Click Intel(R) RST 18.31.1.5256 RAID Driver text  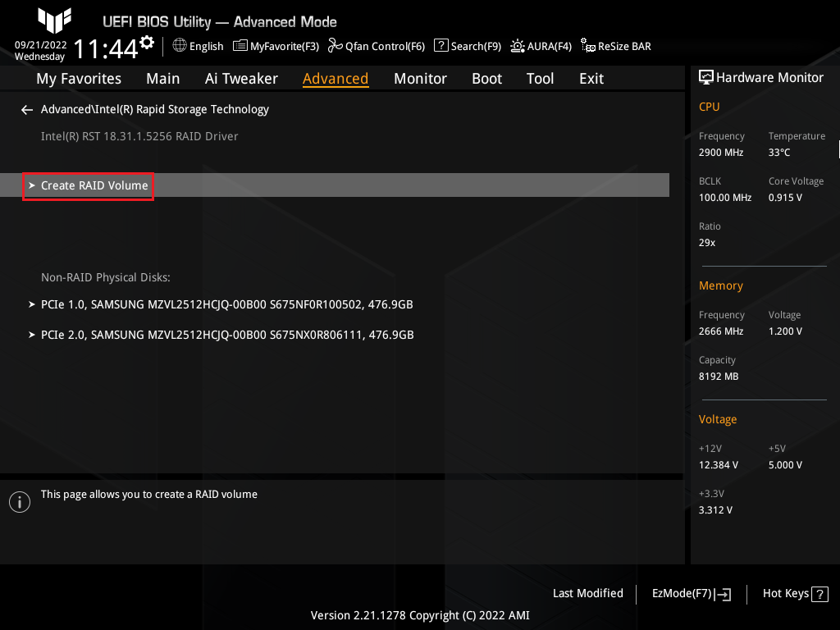click(x=139, y=137)
